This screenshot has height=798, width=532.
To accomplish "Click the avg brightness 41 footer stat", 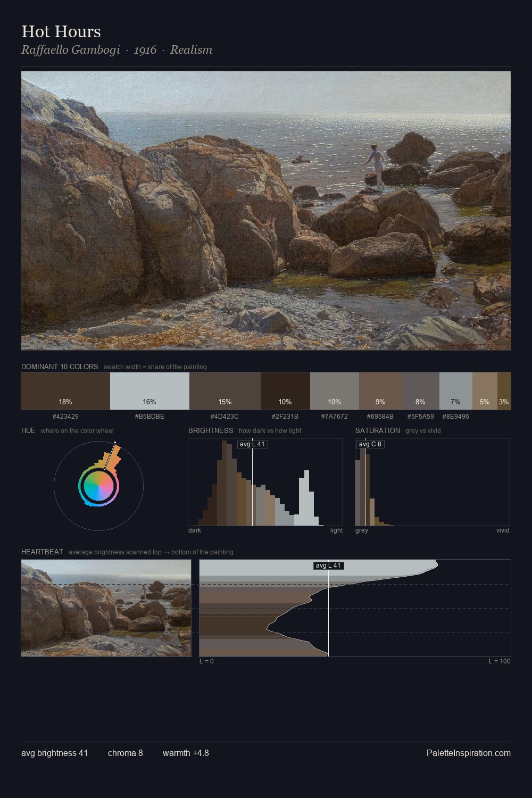I will (x=55, y=753).
